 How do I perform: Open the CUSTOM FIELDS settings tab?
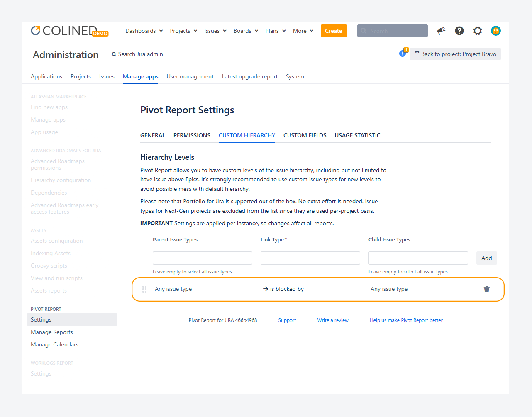[305, 135]
